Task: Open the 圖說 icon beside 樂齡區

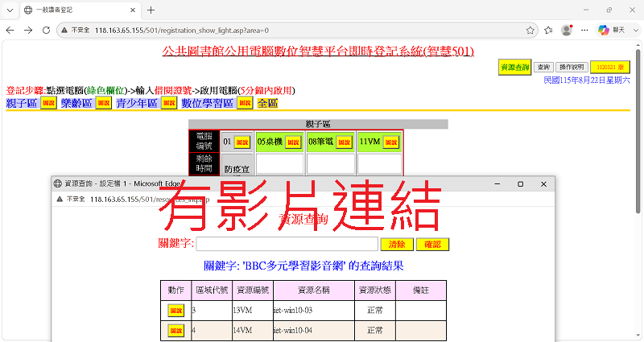Action: 104,103
